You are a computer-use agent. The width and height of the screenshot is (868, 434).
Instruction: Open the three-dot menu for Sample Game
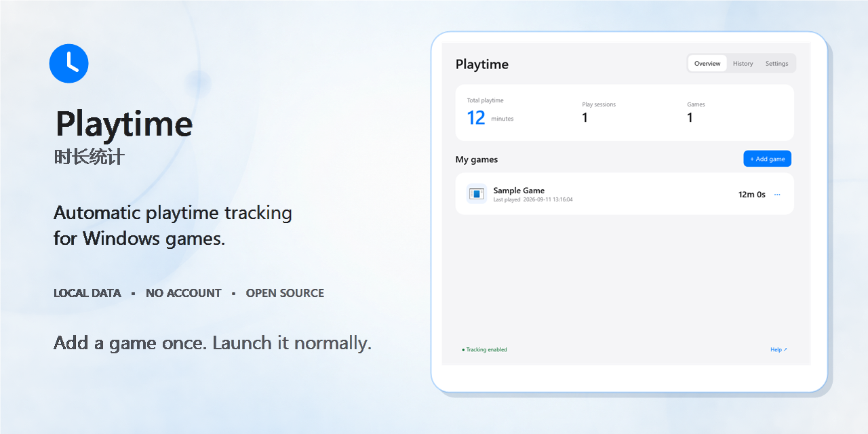[x=777, y=195]
